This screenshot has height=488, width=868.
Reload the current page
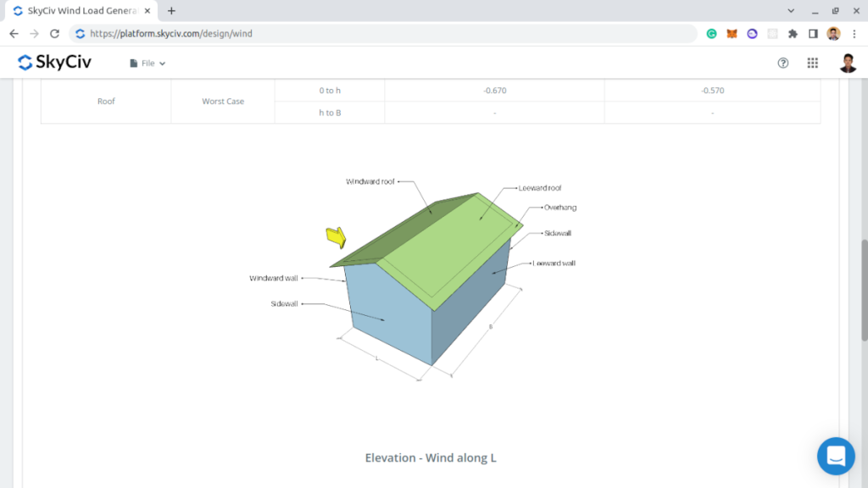55,34
